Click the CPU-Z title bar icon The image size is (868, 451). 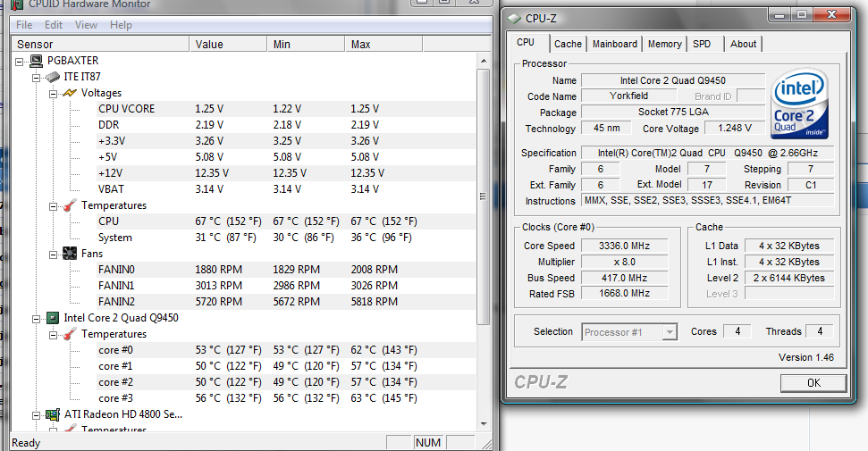point(514,18)
